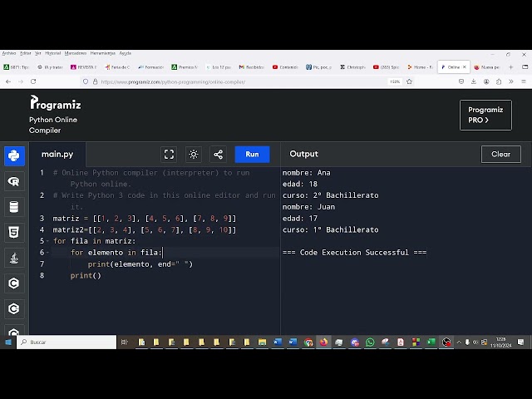Reset the 150% zoom indicator
Viewport: 532px width, 399px height.
pyautogui.click(x=395, y=81)
